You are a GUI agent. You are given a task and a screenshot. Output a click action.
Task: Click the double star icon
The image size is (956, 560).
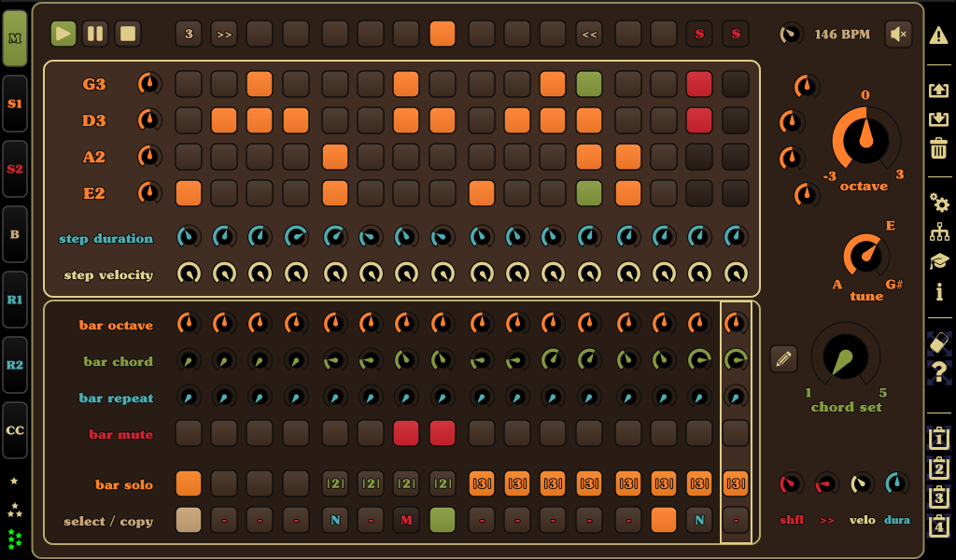[x=14, y=511]
